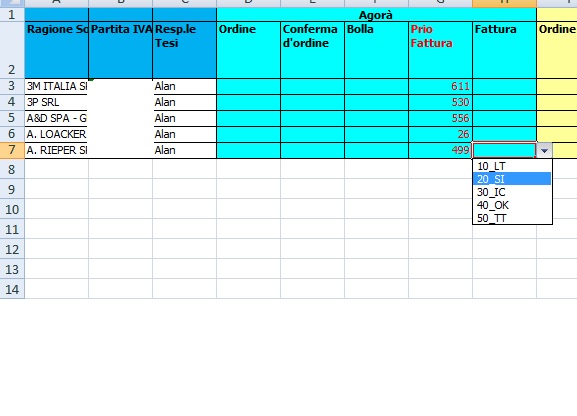Screen dimensions: 577x416
Task: Choose 50_TT from the validation list
Action: coord(512,218)
